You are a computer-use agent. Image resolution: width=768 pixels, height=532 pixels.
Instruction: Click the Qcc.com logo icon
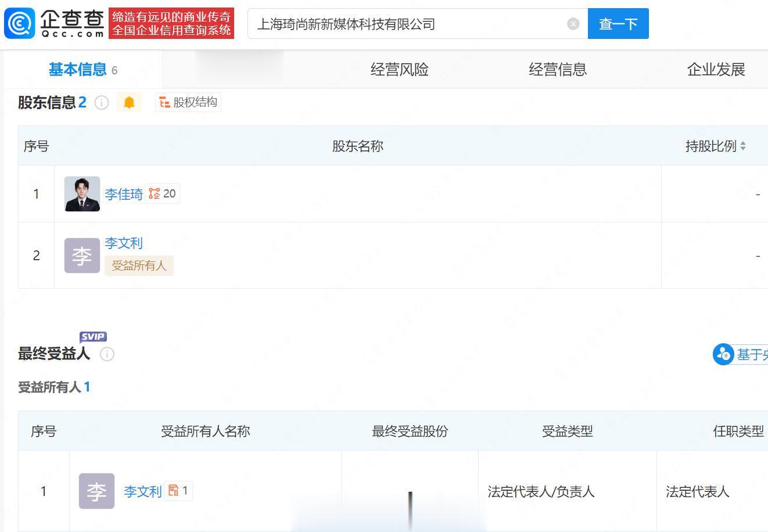point(20,24)
